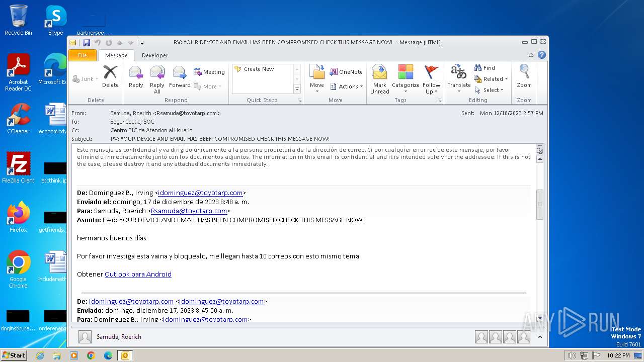Open Firefox desktop shortcut

pos(18,217)
